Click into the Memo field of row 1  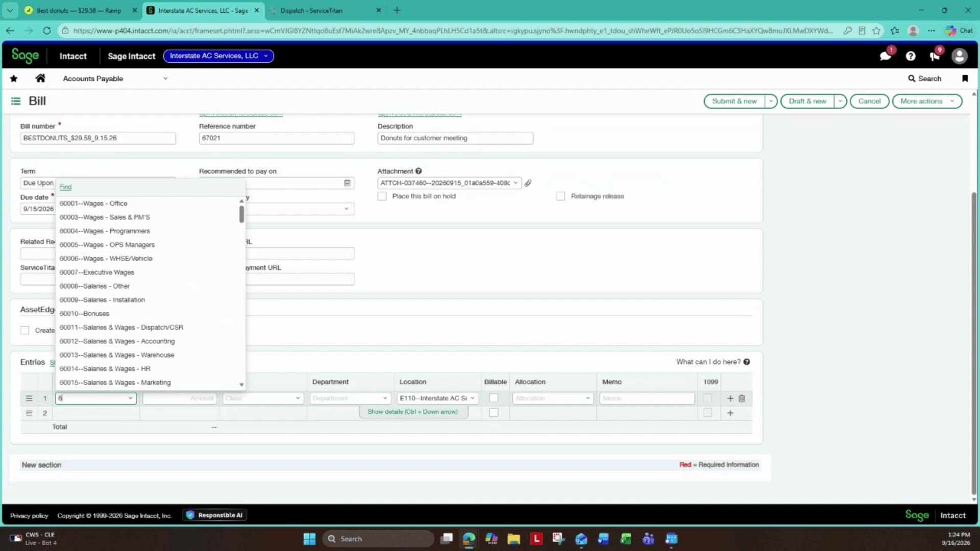coord(647,398)
